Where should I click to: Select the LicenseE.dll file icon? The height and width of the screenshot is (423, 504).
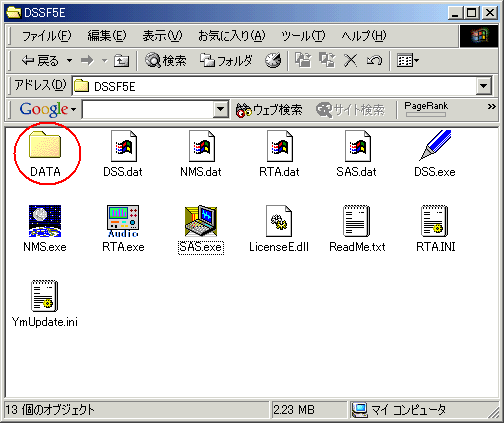(x=279, y=221)
